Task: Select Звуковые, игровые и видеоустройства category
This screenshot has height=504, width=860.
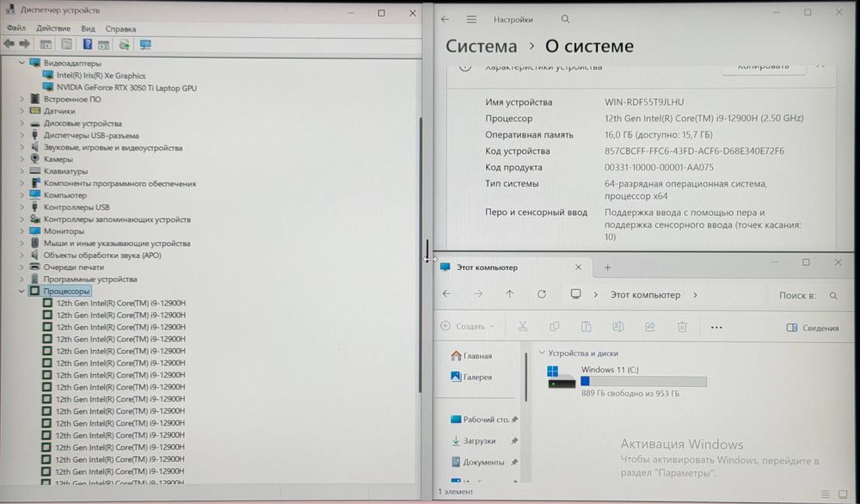Action: coord(113,148)
